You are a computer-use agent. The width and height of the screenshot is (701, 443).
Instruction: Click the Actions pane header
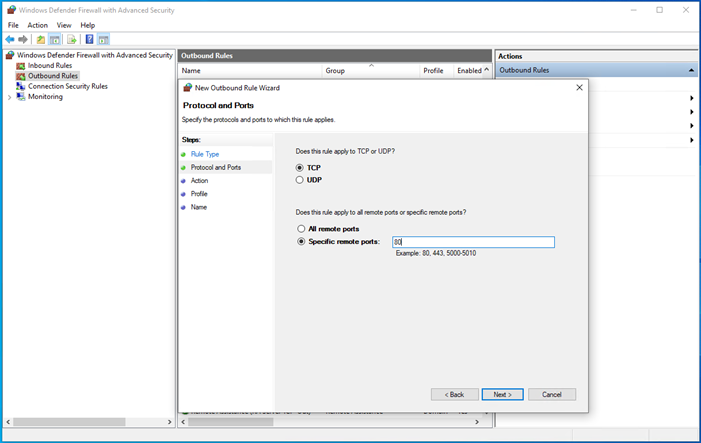pyautogui.click(x=596, y=56)
